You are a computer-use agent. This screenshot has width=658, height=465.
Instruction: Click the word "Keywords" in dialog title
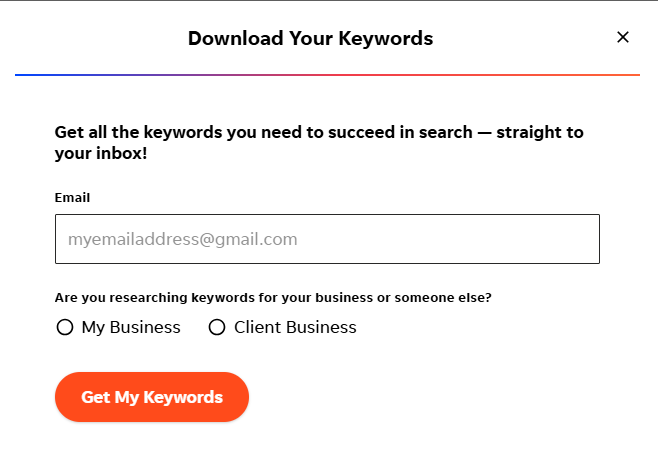click(x=384, y=39)
